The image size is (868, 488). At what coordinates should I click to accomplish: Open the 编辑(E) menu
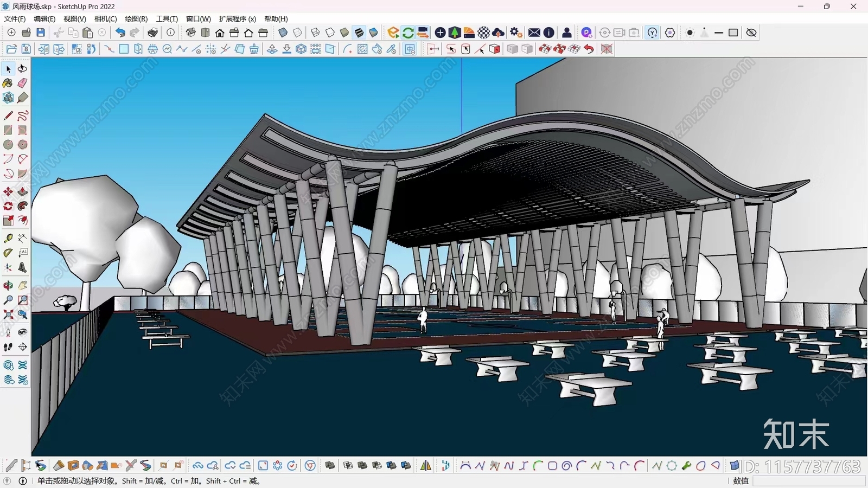(x=44, y=19)
